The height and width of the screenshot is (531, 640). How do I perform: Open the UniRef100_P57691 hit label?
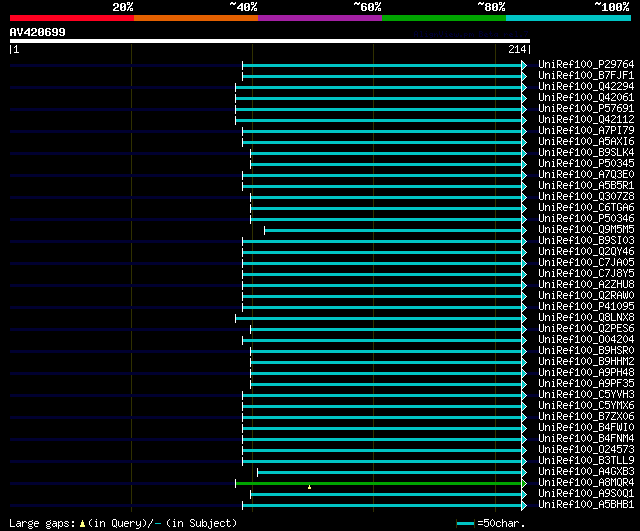(x=586, y=108)
